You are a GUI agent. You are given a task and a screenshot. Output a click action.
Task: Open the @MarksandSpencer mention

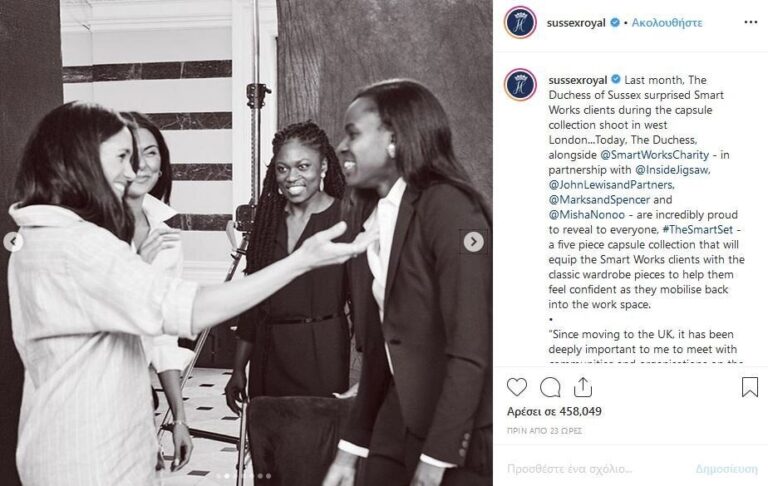pyautogui.click(x=599, y=200)
